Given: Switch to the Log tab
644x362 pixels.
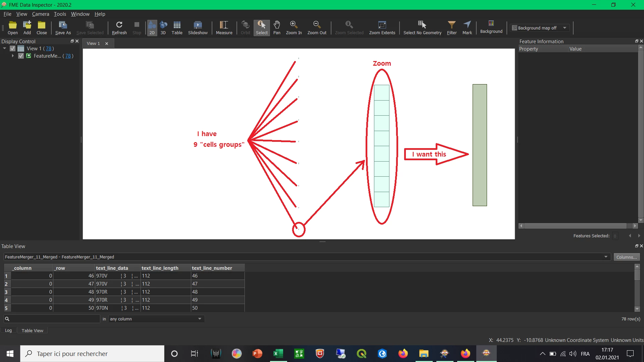Looking at the screenshot, I should [8, 330].
